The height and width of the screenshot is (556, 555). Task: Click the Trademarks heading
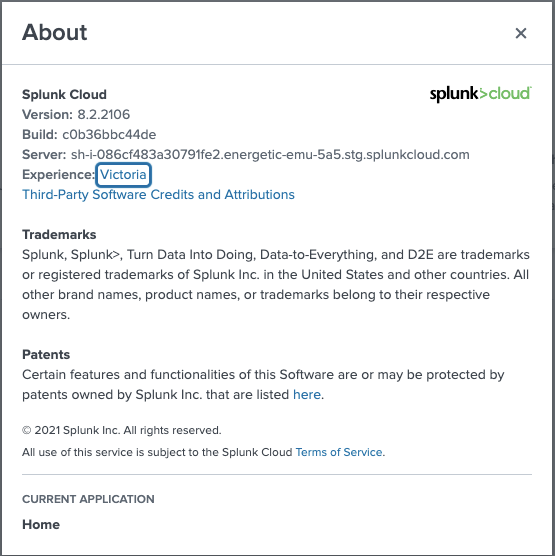[x=59, y=235]
